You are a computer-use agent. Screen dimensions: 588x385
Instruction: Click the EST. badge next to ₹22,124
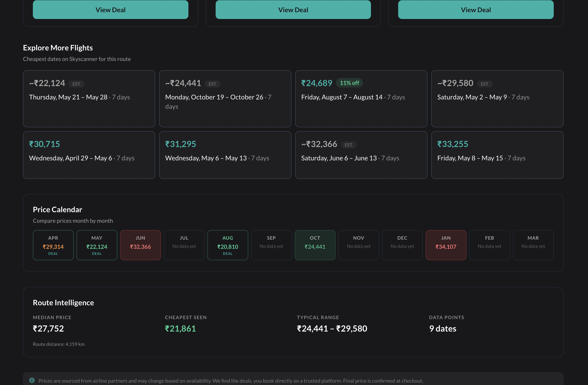pyautogui.click(x=76, y=84)
